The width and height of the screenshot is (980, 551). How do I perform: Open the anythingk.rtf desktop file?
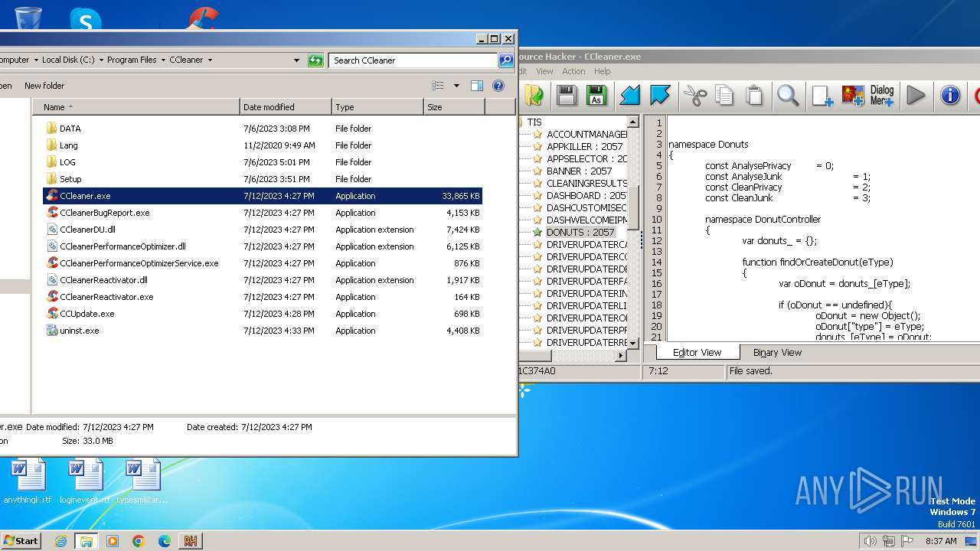[x=28, y=481]
